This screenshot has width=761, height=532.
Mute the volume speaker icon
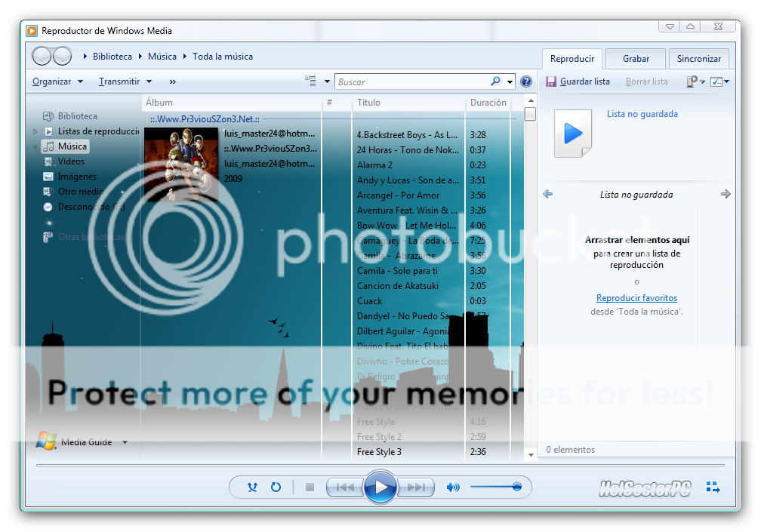tap(453, 487)
